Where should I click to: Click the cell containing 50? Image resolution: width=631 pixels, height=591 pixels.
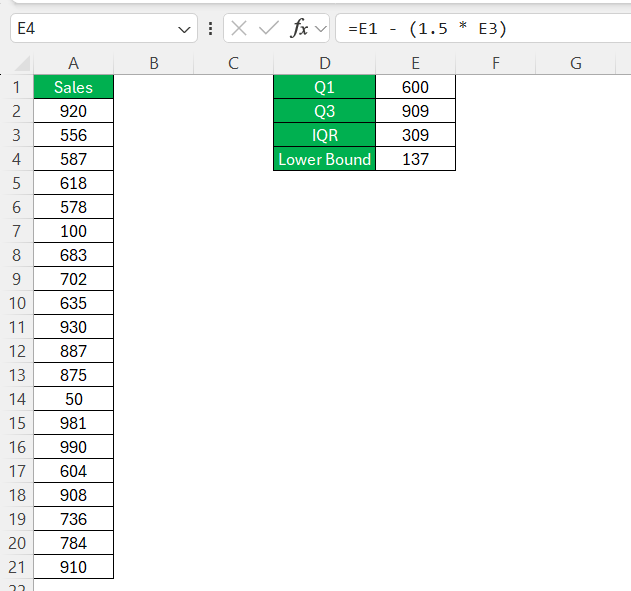(74, 399)
